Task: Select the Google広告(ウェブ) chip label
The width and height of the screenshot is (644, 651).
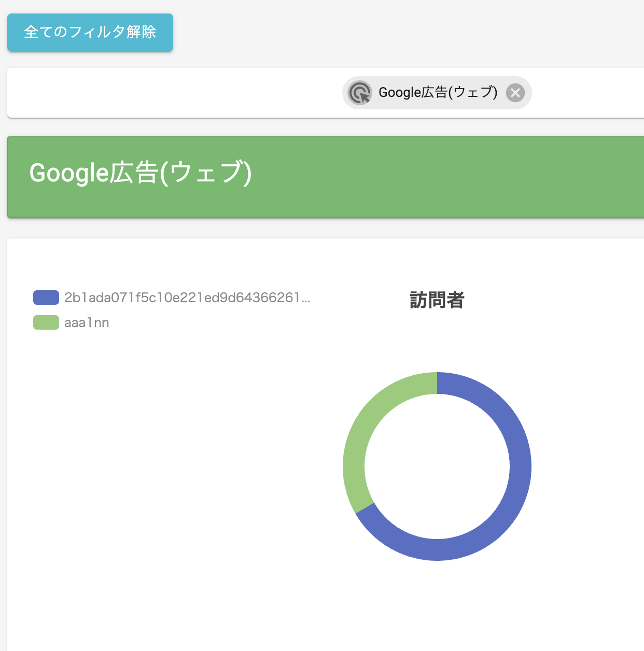Action: click(438, 92)
